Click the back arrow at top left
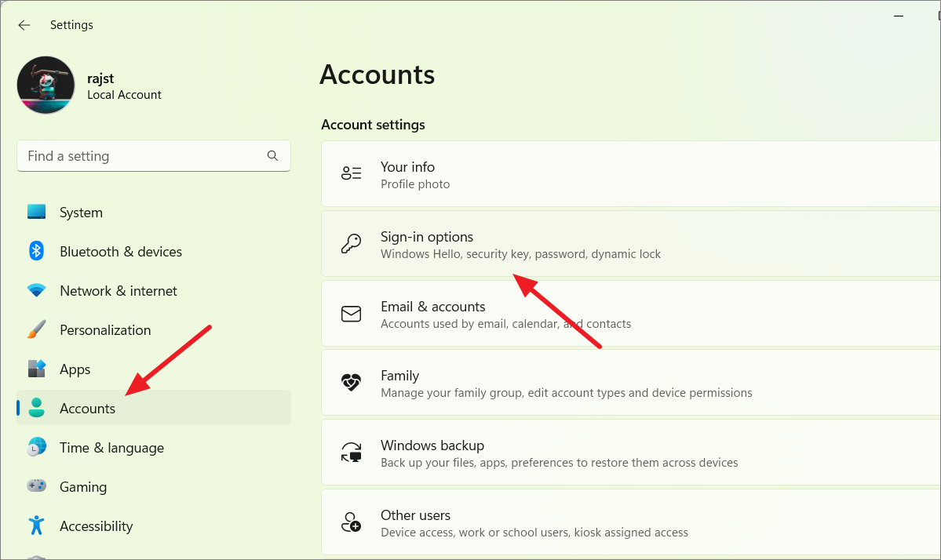 point(24,24)
